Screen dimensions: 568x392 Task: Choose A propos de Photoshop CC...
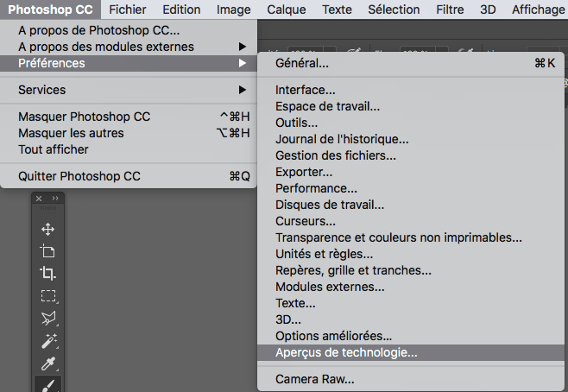(129, 30)
